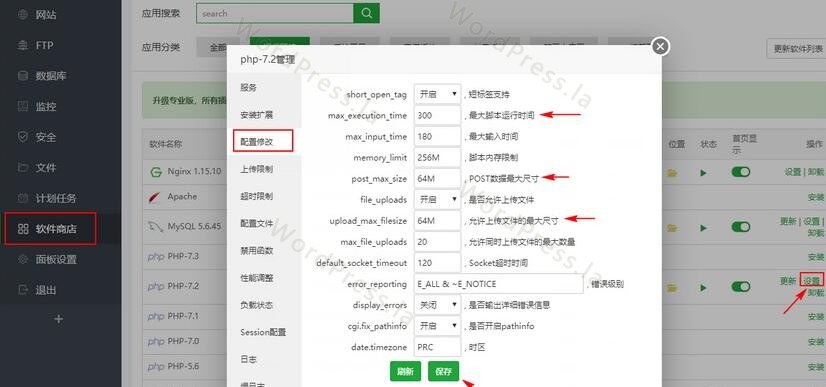826x387 pixels.
Task: Open the short_open_tag dropdown
Action: (437, 94)
